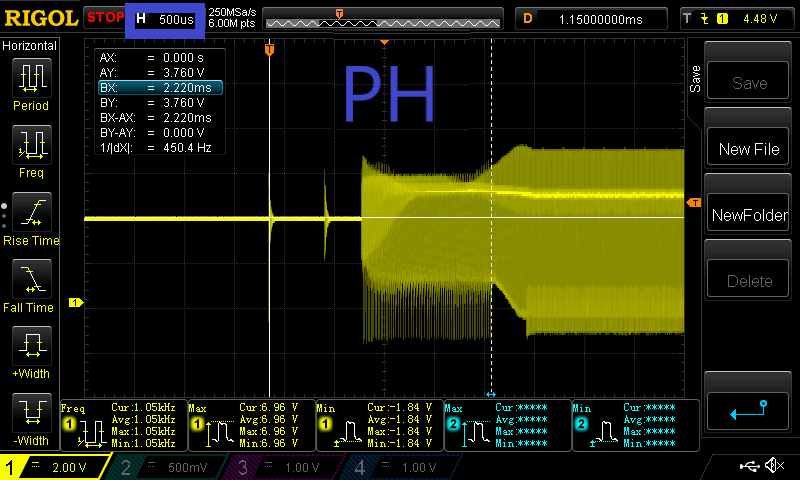Click the BY-AY value 0.000 V
Screen dimensions: 800x480
(x=183, y=133)
